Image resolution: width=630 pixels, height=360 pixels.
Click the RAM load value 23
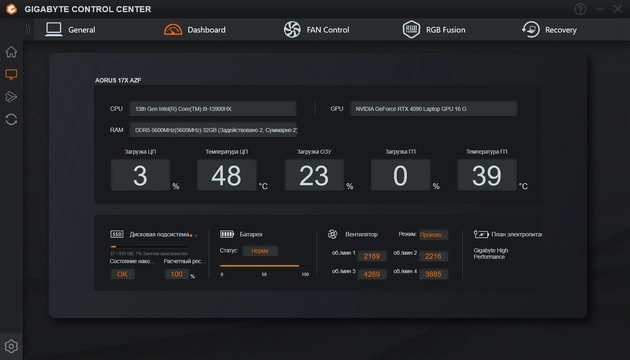point(314,175)
